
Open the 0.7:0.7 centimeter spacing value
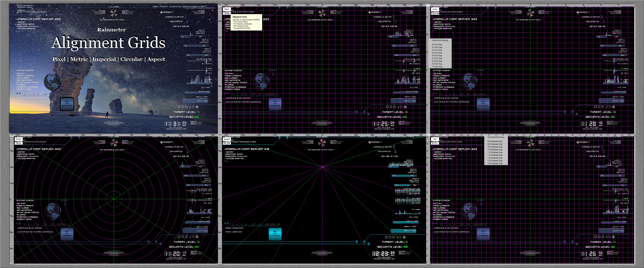point(435,143)
